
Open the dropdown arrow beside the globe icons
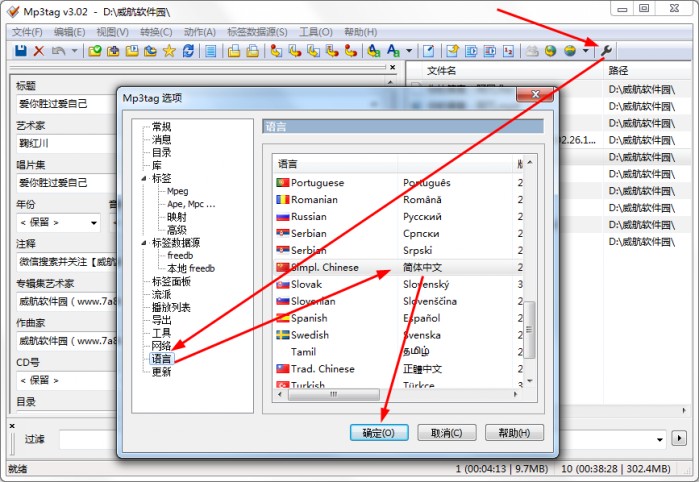pos(586,51)
